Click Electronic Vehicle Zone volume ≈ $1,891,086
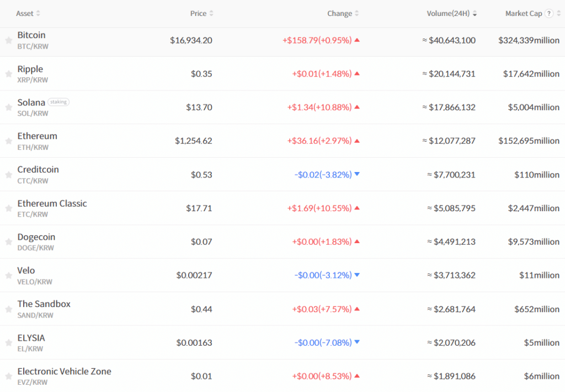Screen dimensions: 565x392 (x=451, y=376)
